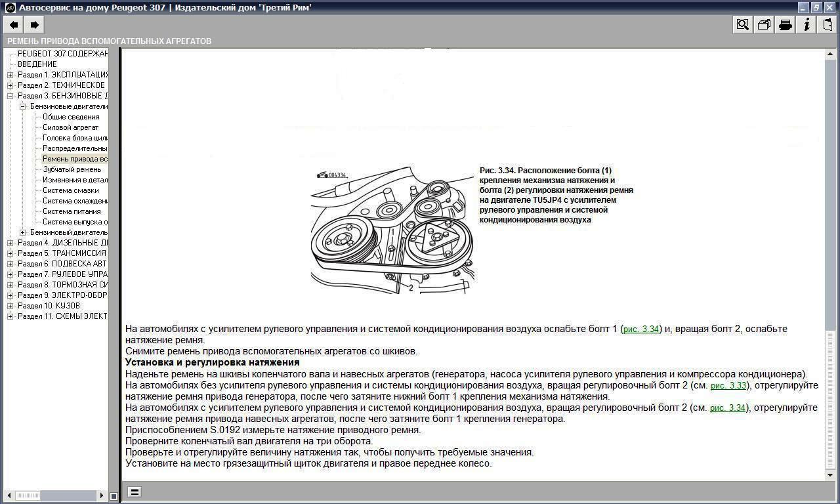
Task: Select Раздел 1. ЭКСПЛУАТАЦИЯ label
Action: [62, 75]
